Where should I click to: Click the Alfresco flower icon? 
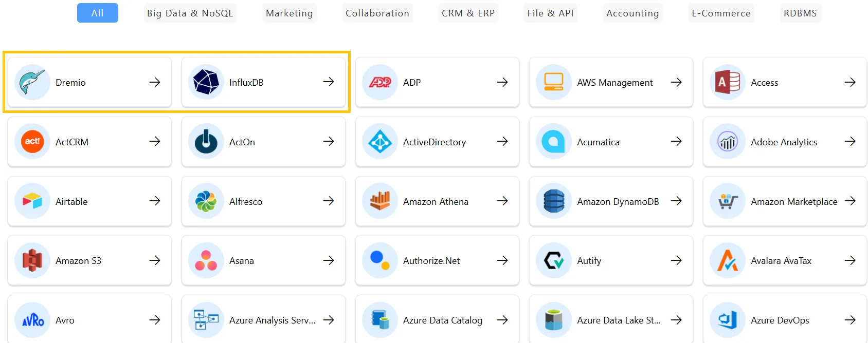pos(206,201)
